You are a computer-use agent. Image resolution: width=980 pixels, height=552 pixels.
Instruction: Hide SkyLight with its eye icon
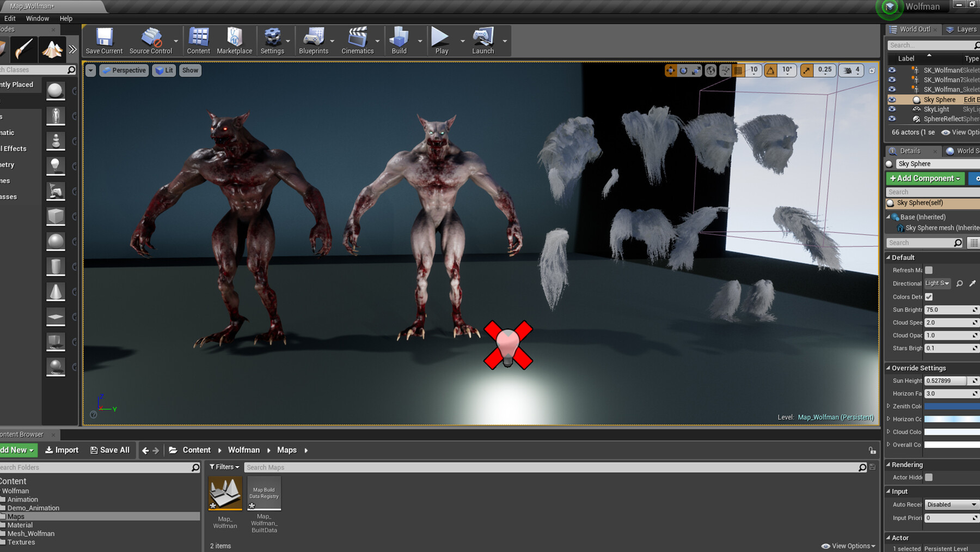(892, 109)
